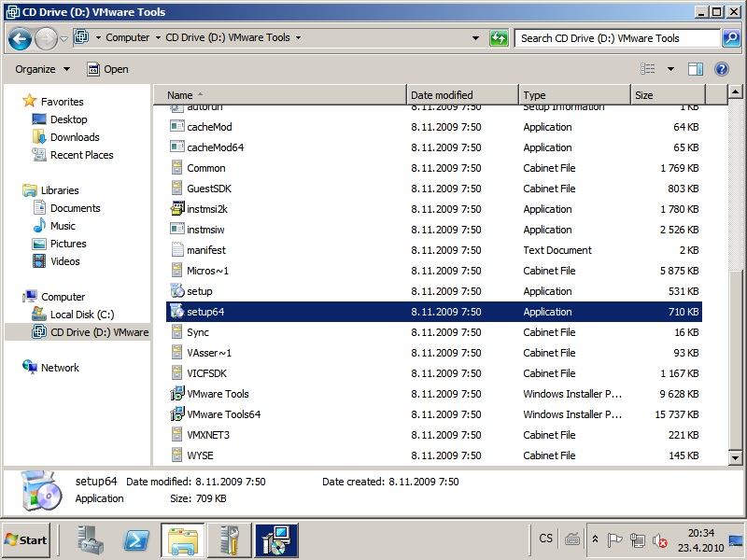Open Downloads under Favorites
Viewport: 747px width, 560px height.
click(x=75, y=137)
